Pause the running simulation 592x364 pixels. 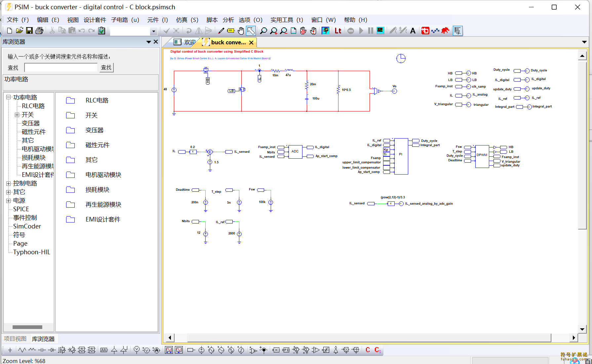coord(371,31)
